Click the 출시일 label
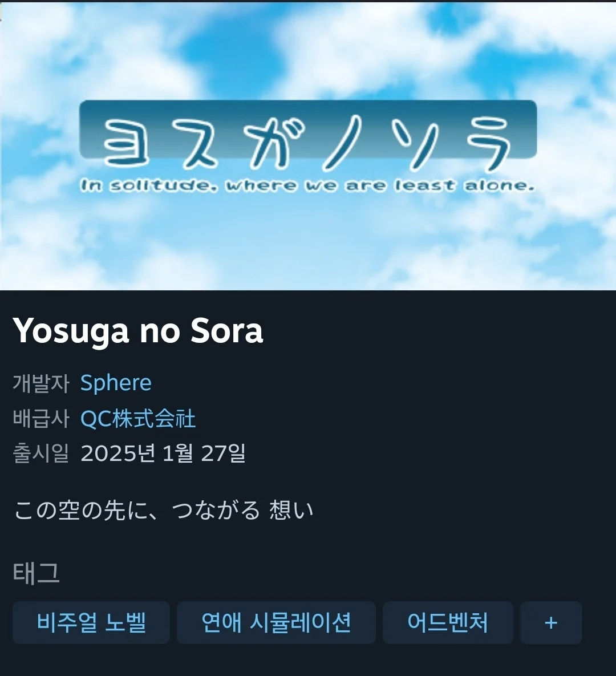Viewport: 616px width, 676px height. coord(41,453)
